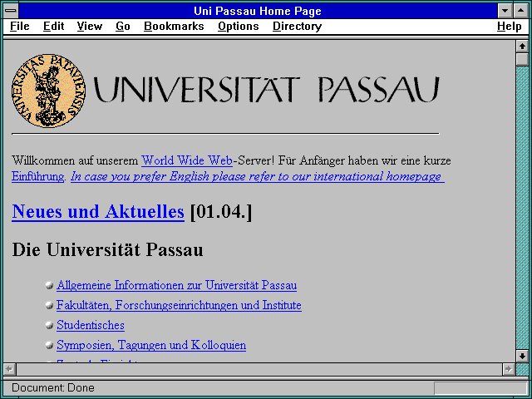The height and width of the screenshot is (399, 532).
Task: Open Fakultäten, Forschungseinrichtungen und Institute link
Action: (x=179, y=305)
